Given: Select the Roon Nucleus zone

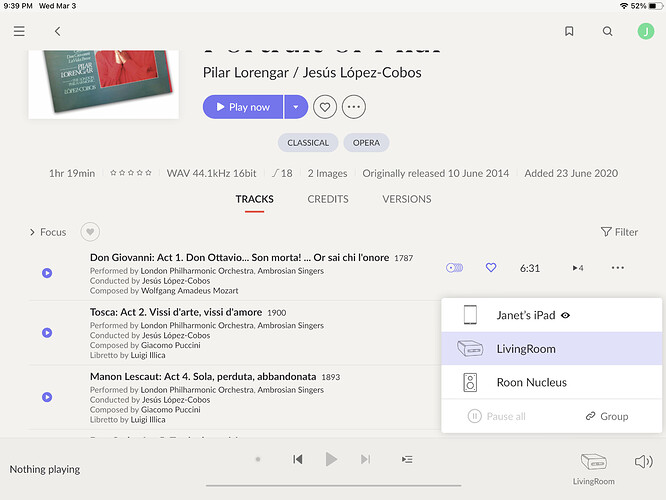Looking at the screenshot, I should coord(551,382).
